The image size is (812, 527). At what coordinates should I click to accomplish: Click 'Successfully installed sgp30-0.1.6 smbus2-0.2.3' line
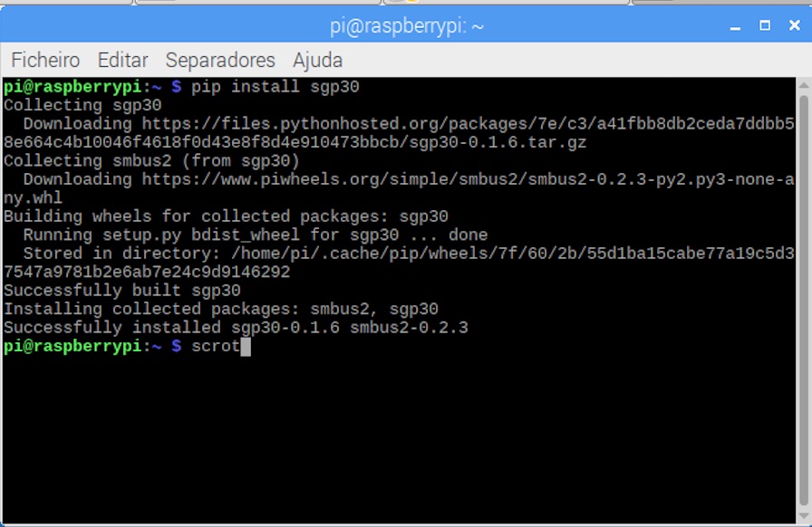pos(236,328)
